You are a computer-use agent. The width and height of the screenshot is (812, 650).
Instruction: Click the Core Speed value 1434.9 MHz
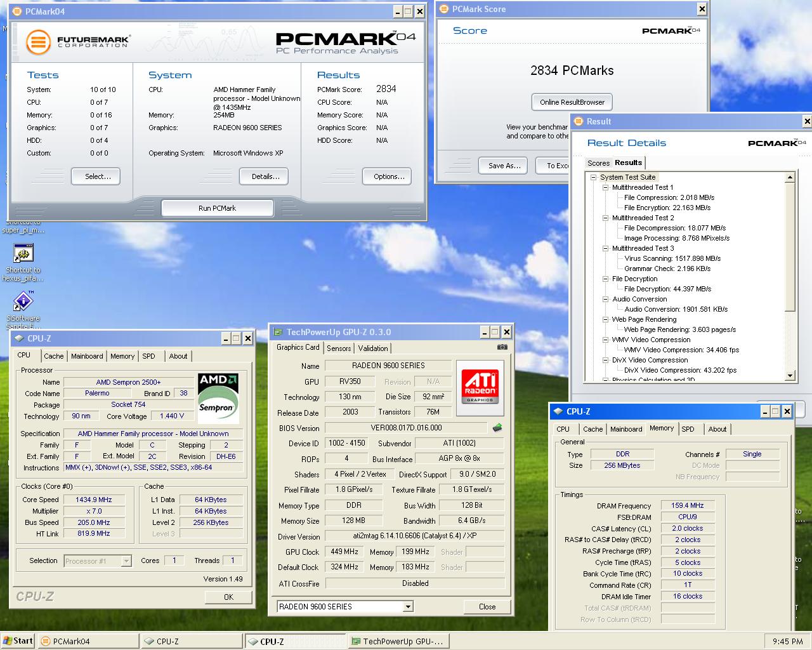tap(94, 500)
